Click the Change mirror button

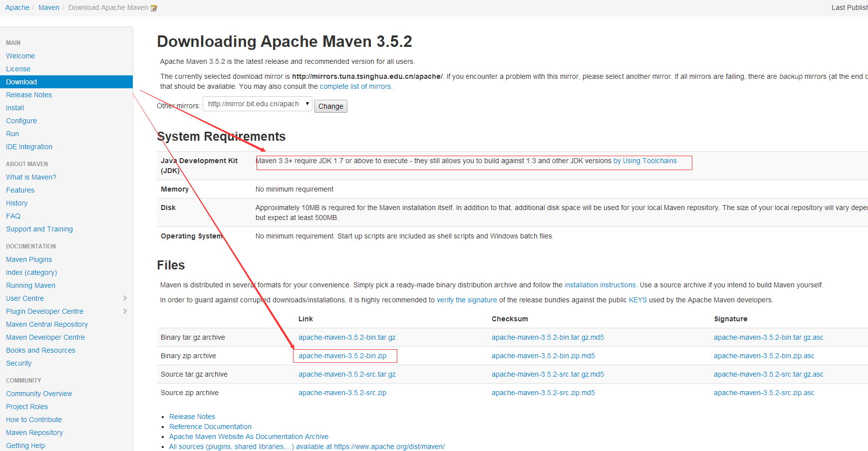pyautogui.click(x=330, y=106)
